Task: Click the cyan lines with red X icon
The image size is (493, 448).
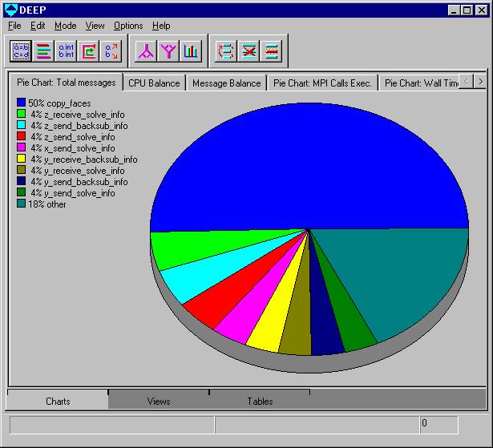Action: tap(249, 51)
